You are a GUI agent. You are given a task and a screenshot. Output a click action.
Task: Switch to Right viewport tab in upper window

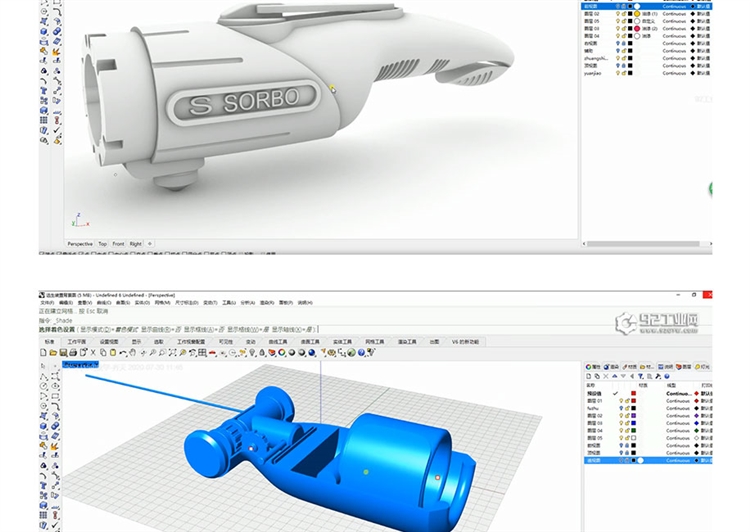(x=136, y=244)
